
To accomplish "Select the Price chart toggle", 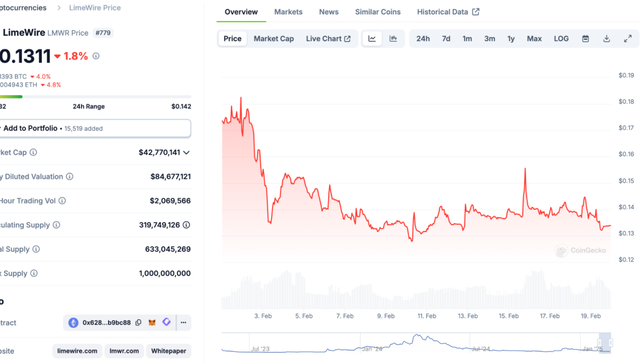I will pos(233,38).
